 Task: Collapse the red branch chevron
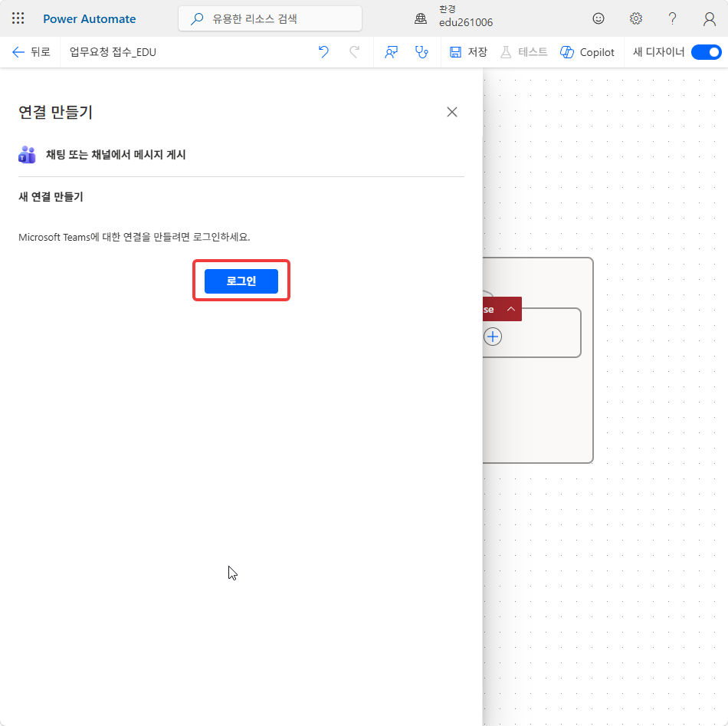point(510,309)
